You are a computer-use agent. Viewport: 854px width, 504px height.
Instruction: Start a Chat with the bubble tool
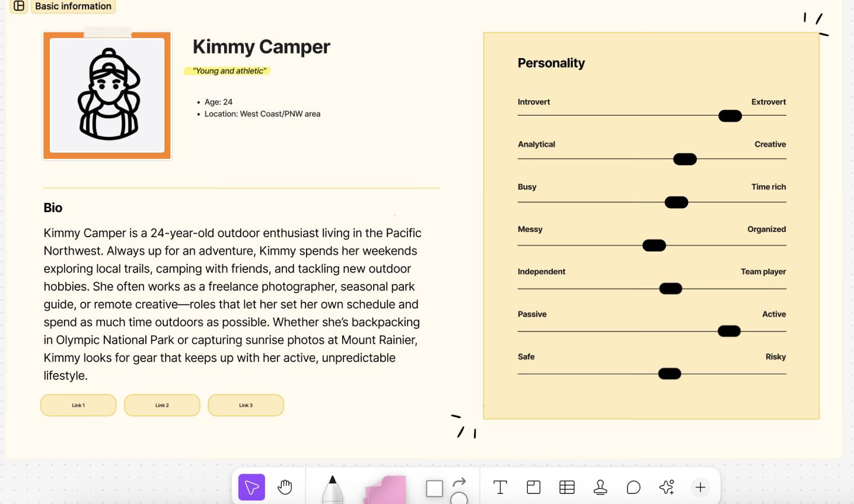(634, 487)
